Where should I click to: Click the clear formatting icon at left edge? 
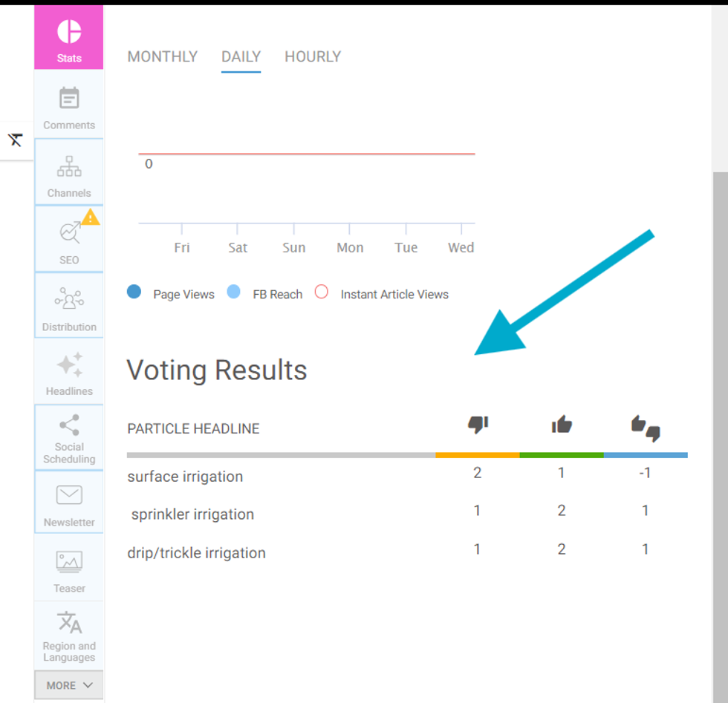tap(16, 140)
